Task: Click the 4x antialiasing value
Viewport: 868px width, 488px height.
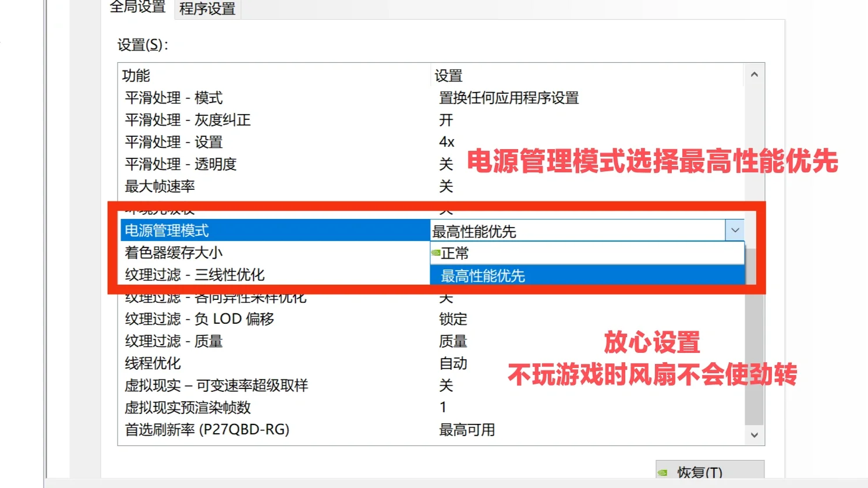Action: (x=447, y=142)
